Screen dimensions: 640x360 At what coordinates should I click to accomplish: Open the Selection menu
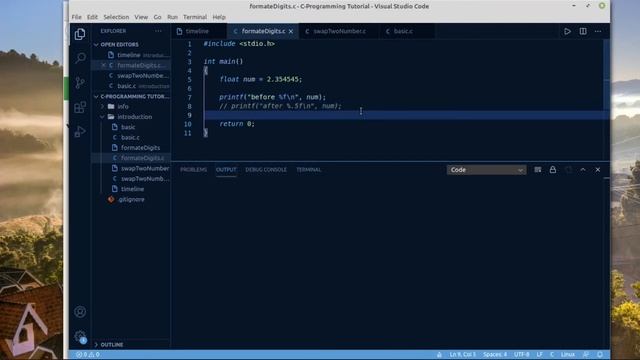click(116, 17)
